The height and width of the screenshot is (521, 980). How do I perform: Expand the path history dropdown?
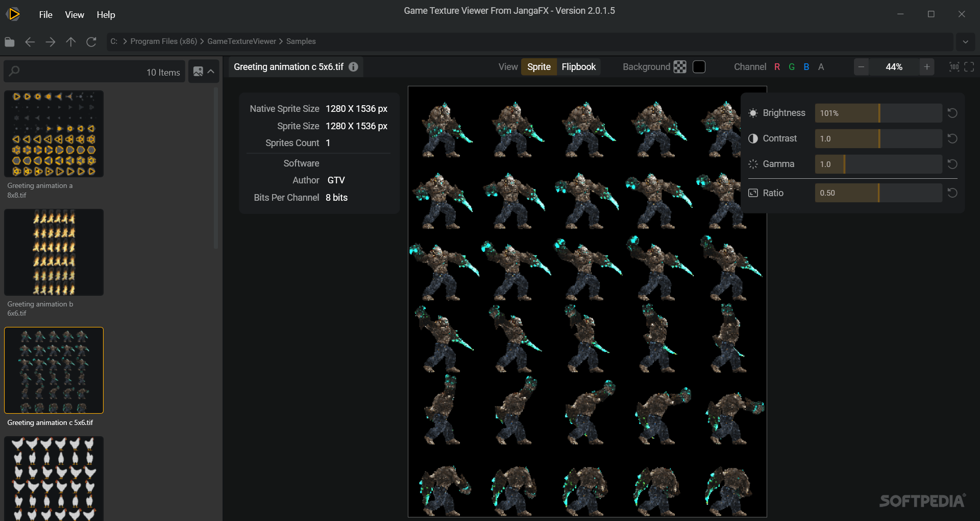[x=965, y=42]
